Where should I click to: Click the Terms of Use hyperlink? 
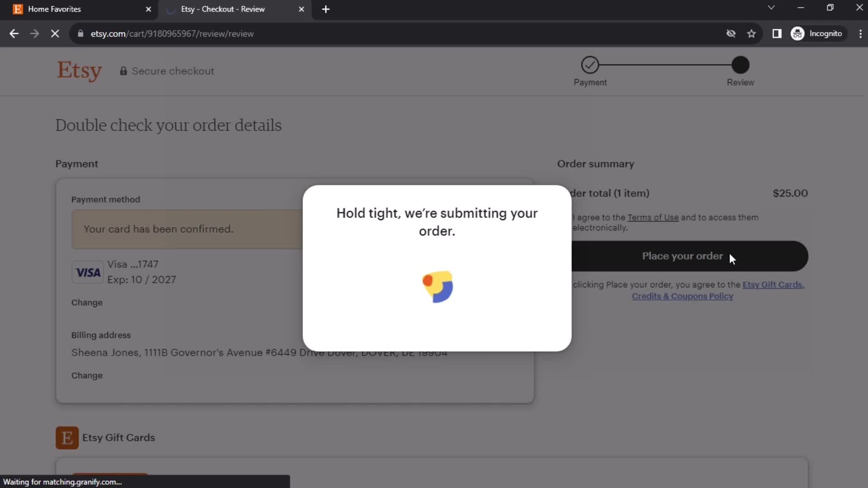tap(653, 217)
